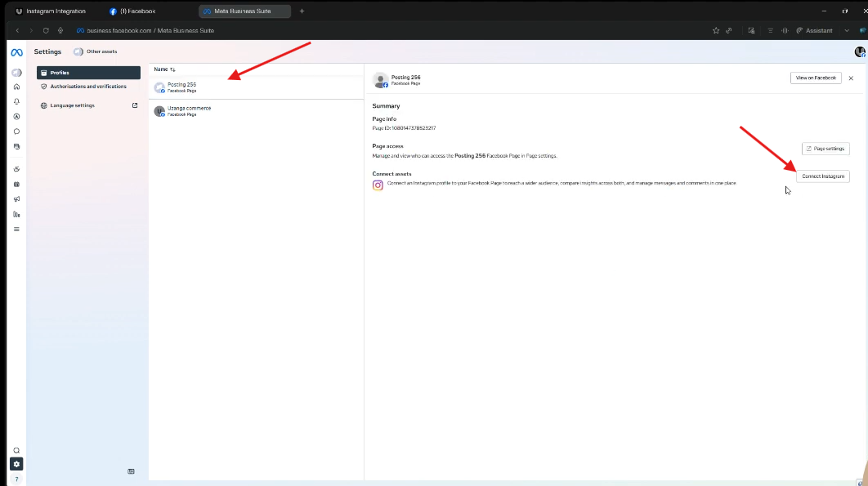Click the link icon in address bar
This screenshot has width=868, height=486.
click(729, 30)
